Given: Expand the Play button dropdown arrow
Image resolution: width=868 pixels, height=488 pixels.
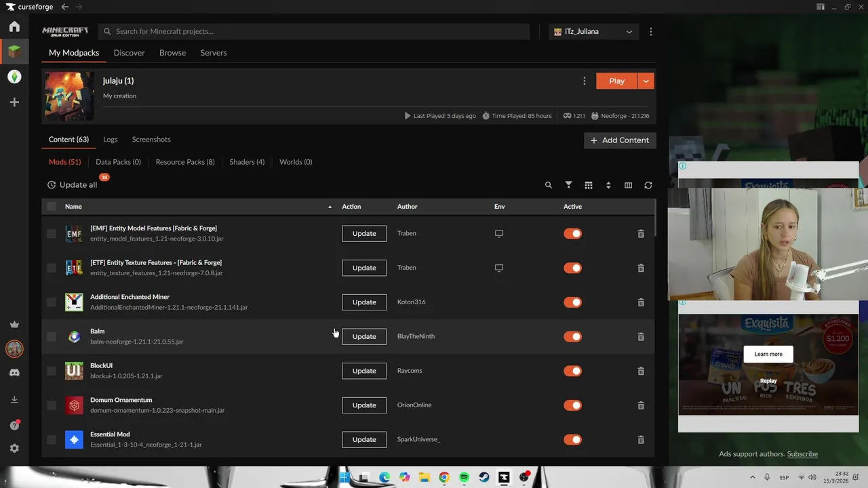Looking at the screenshot, I should (x=646, y=81).
